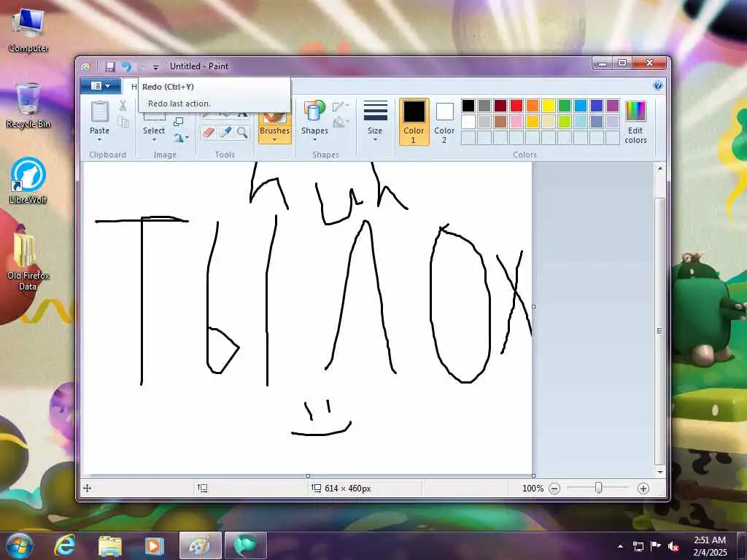The width and height of the screenshot is (747, 560).
Task: Pick the dark red palette swatch
Action: coord(500,106)
